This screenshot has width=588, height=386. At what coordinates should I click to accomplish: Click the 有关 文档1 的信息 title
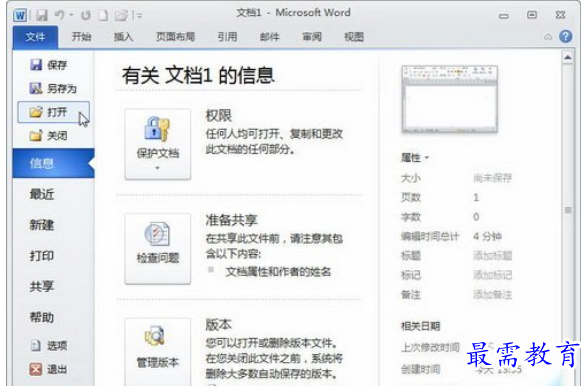coord(198,75)
